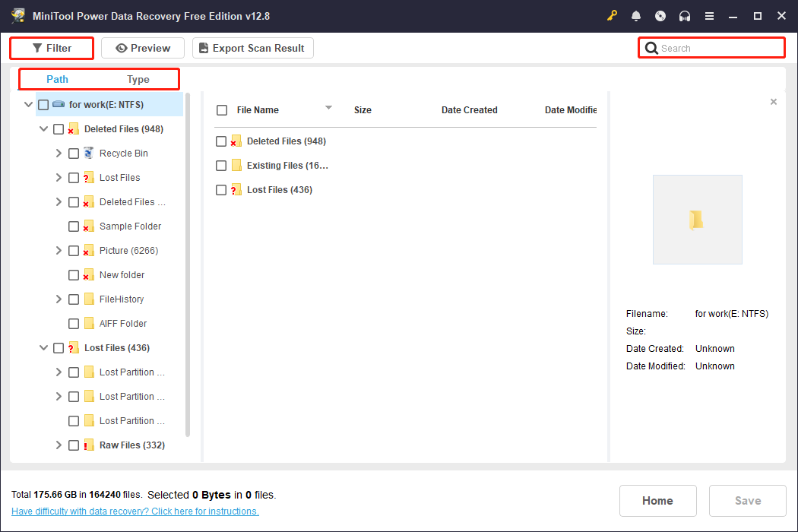
Task: Open the data recovery instructions link
Action: tap(135, 511)
